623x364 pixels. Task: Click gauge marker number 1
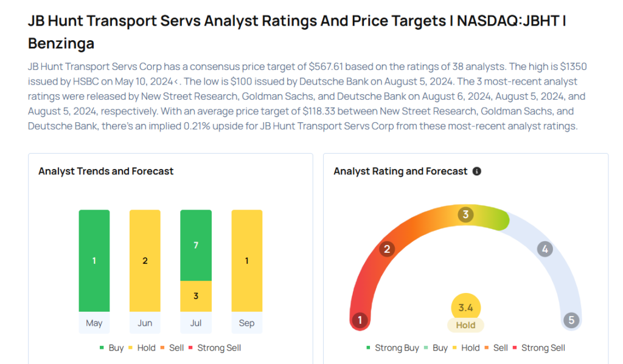(360, 320)
